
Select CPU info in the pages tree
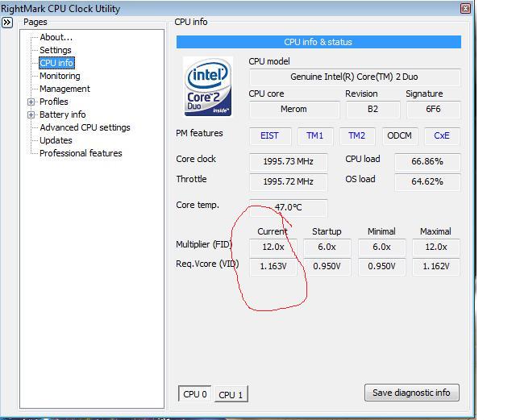click(x=56, y=63)
